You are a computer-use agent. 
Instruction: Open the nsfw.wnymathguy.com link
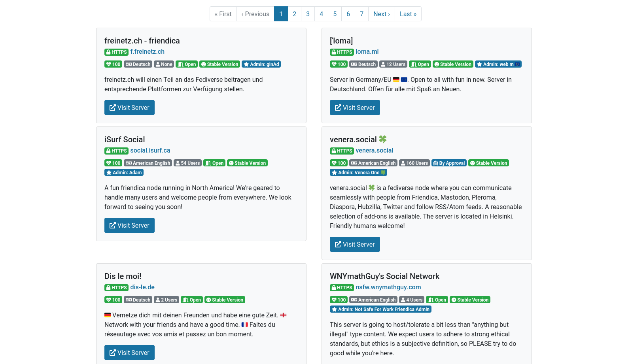click(388, 287)
